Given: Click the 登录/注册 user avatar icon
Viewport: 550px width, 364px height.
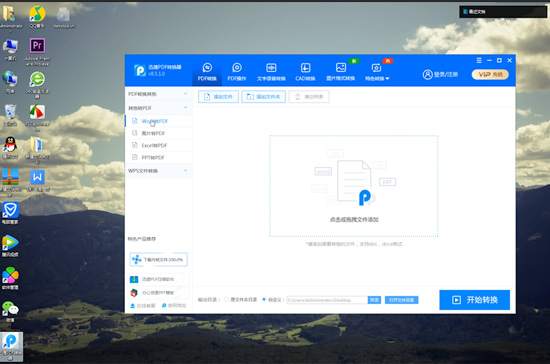Looking at the screenshot, I should pos(428,74).
